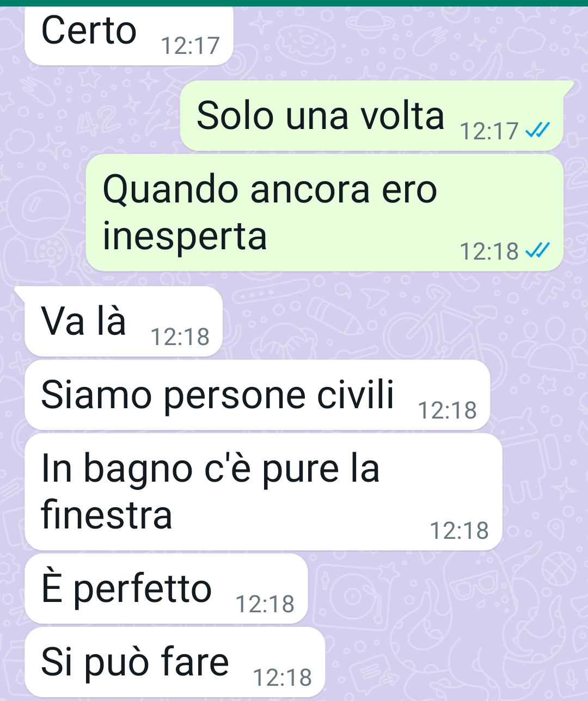The image size is (588, 701).
Task: Tap the timestamp below 'finestra'
Action: pos(460,531)
